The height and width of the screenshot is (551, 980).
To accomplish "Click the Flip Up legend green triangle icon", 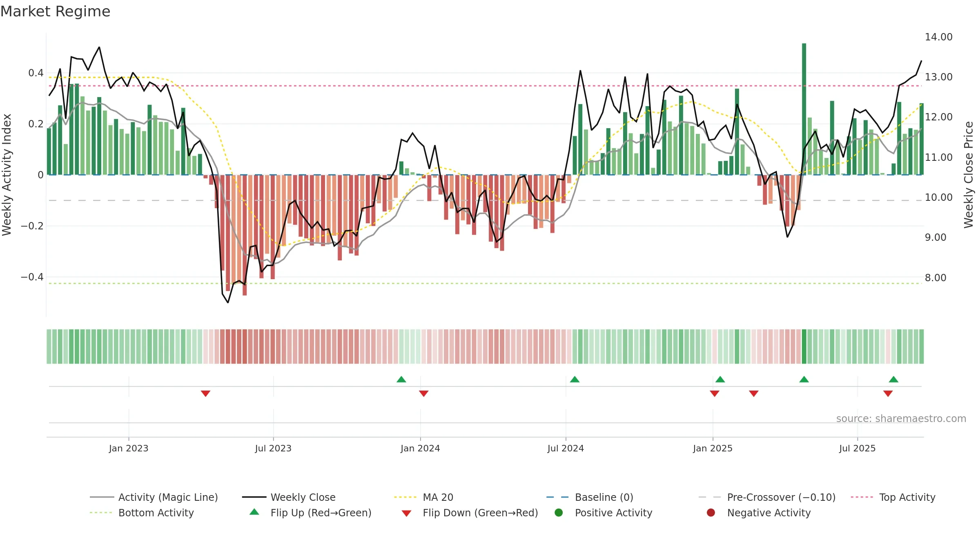I will coord(254,512).
